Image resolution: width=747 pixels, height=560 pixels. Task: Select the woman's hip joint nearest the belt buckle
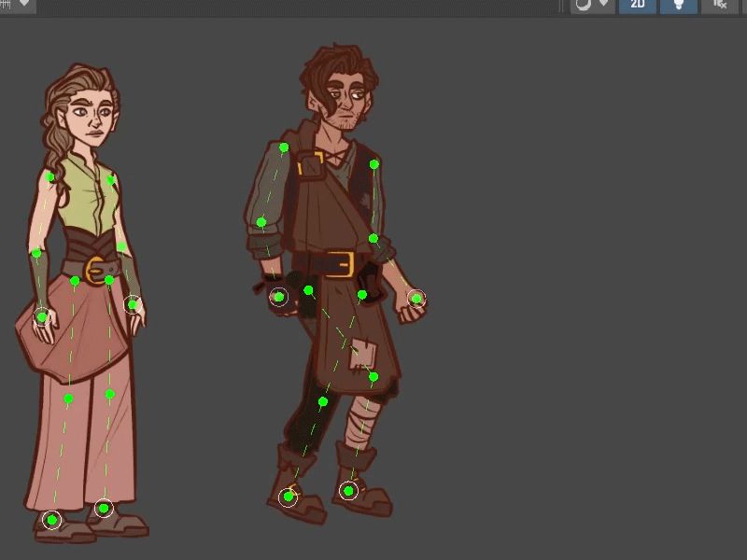point(109,280)
